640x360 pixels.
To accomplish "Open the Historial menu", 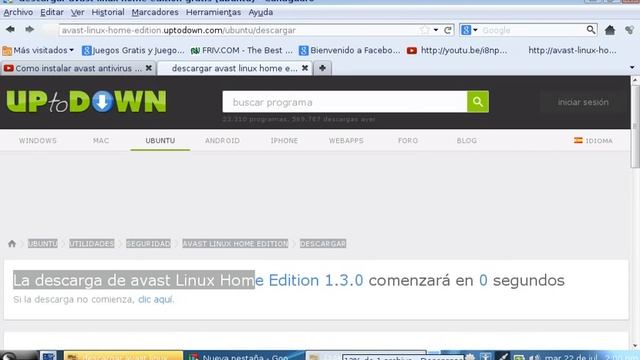I will pos(108,12).
